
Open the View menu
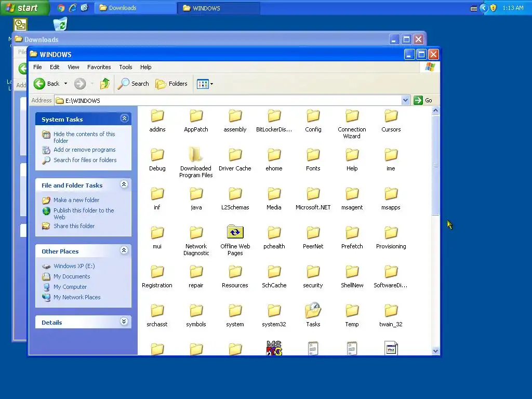(73, 67)
